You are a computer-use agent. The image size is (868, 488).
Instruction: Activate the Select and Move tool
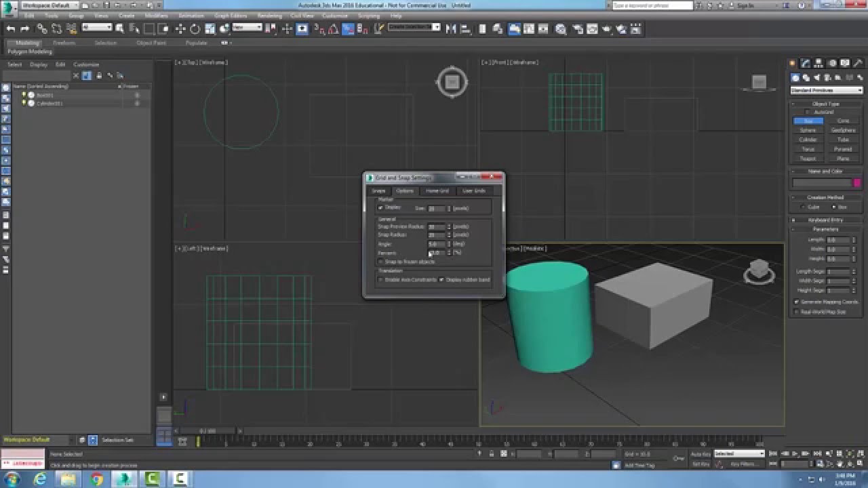(x=180, y=28)
